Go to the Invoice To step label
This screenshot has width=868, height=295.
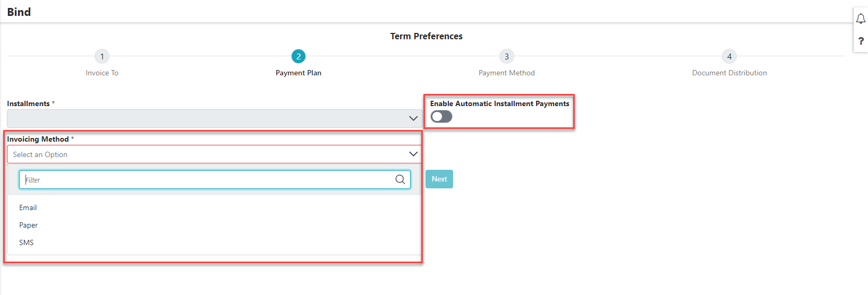[102, 73]
